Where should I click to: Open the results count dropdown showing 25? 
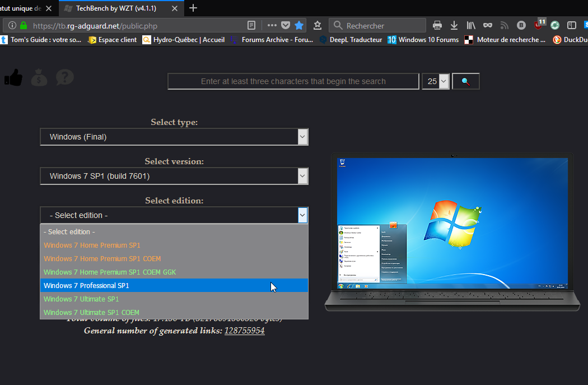tap(436, 81)
